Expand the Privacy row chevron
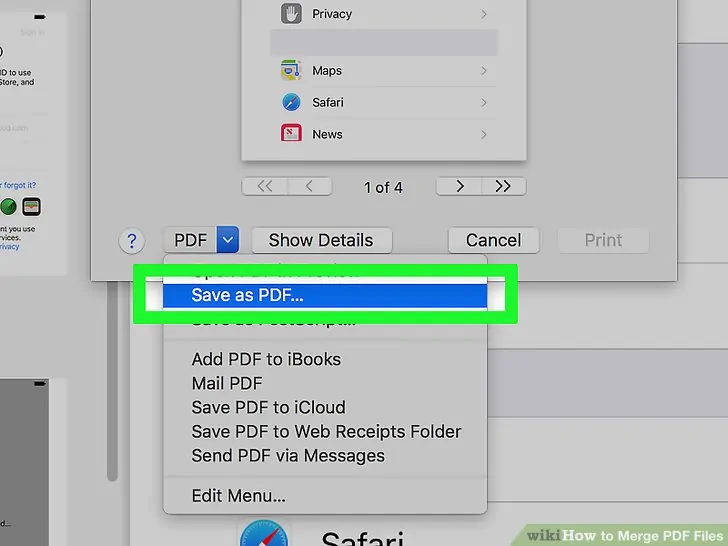 tap(484, 14)
